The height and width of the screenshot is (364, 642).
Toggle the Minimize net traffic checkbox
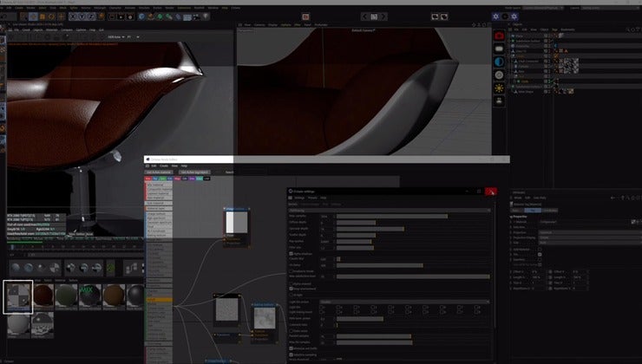pos(292,349)
